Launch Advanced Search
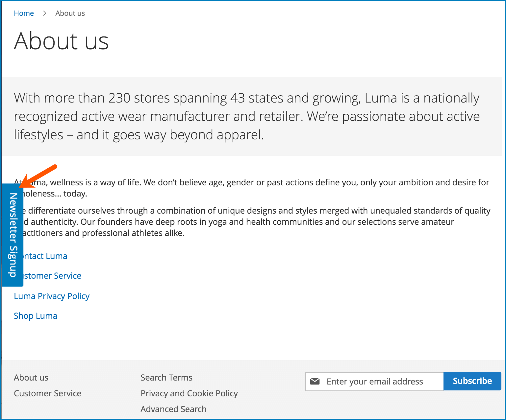506x420 pixels. [x=173, y=409]
